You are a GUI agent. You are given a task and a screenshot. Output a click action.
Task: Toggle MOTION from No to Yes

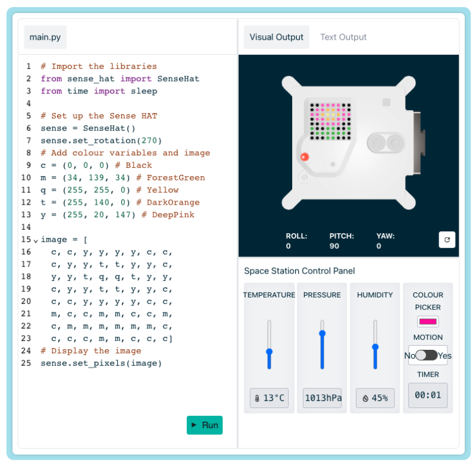tap(427, 355)
